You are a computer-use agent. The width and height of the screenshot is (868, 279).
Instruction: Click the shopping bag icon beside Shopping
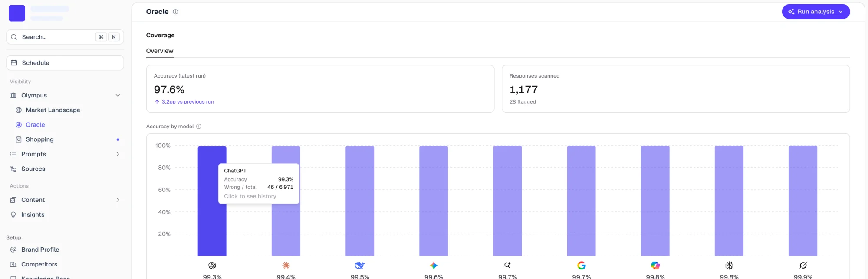(x=19, y=139)
